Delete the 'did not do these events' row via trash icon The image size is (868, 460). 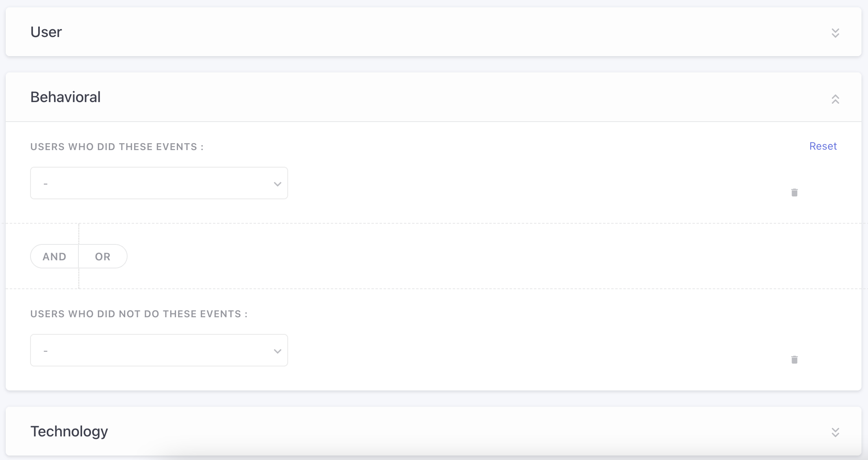(794, 360)
